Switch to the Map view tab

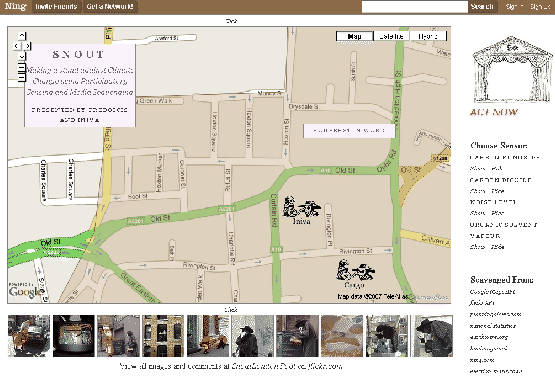354,36
